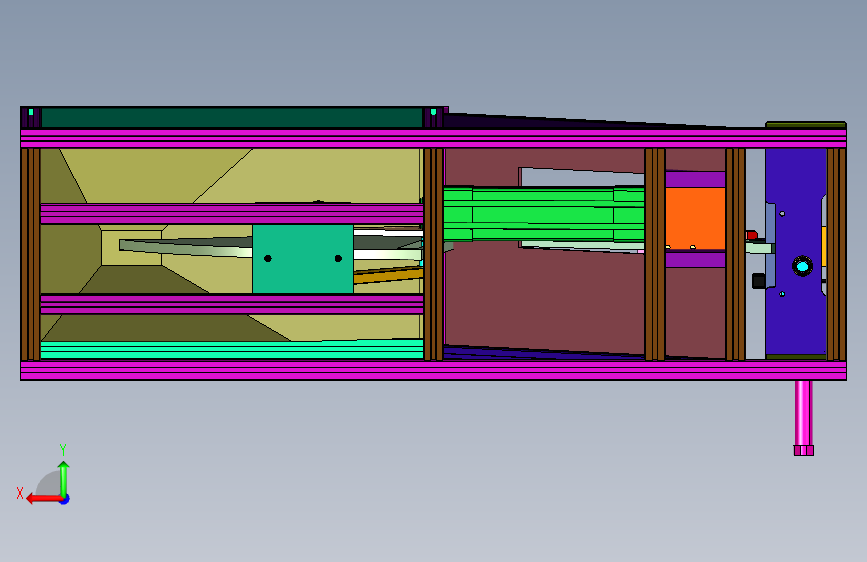867x562 pixels.
Task: Click the cyan circular port on violet panel
Action: [802, 267]
